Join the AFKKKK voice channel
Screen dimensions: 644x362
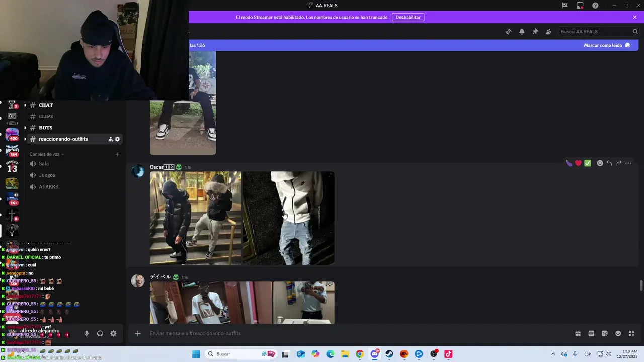[x=49, y=187]
